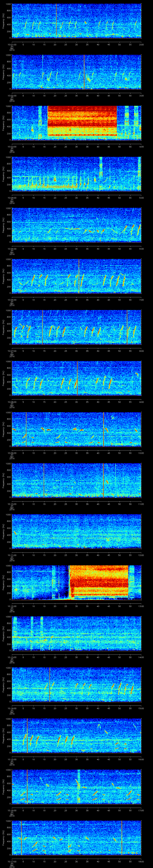Click the '4:00' end time label
The image size is (153, 868).
141,147
